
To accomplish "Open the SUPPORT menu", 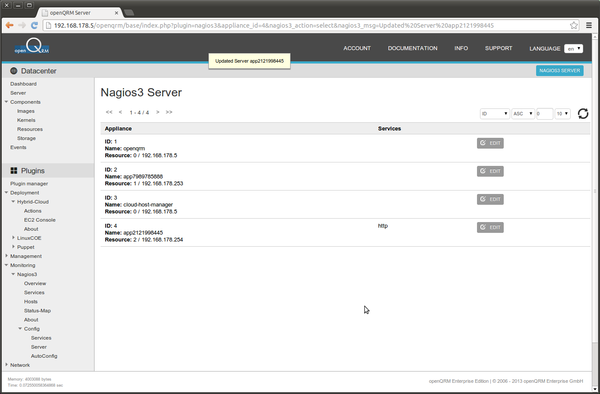I will coord(499,48).
